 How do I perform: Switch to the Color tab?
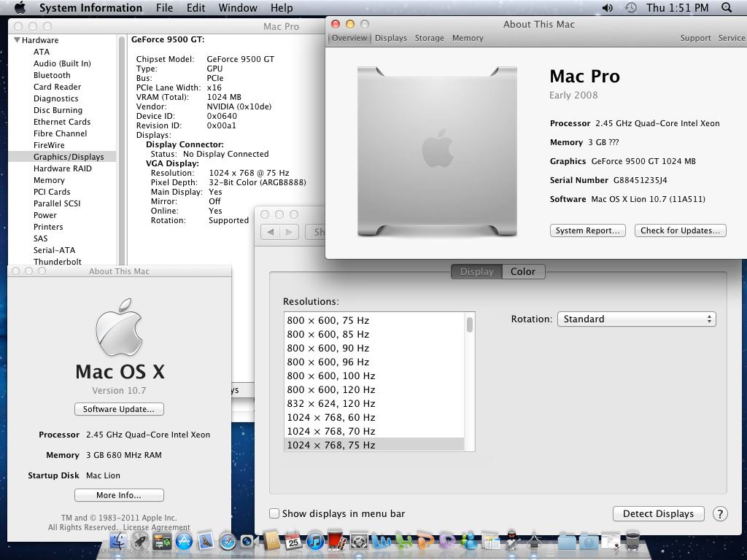tap(523, 271)
